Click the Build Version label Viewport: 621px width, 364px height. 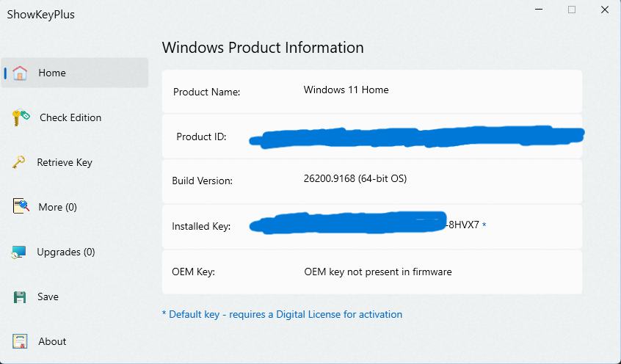[202, 181]
